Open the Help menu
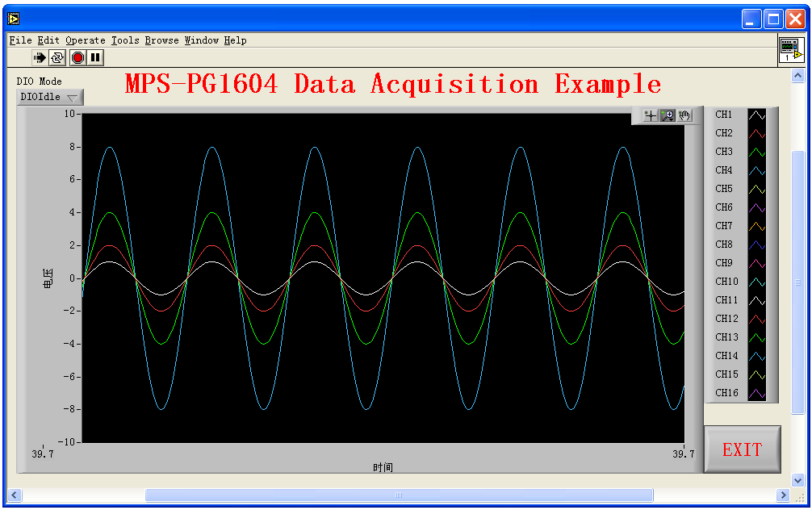This screenshot has height=510, width=812. 236,40
